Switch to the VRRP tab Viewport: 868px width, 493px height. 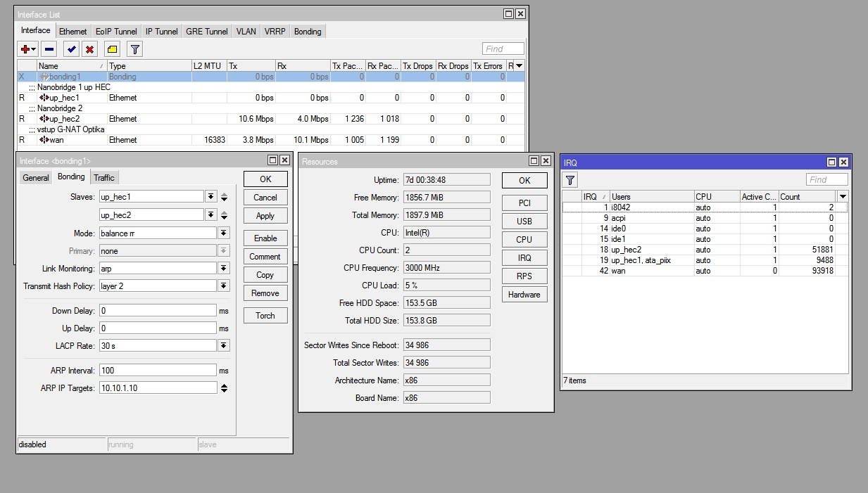point(275,31)
